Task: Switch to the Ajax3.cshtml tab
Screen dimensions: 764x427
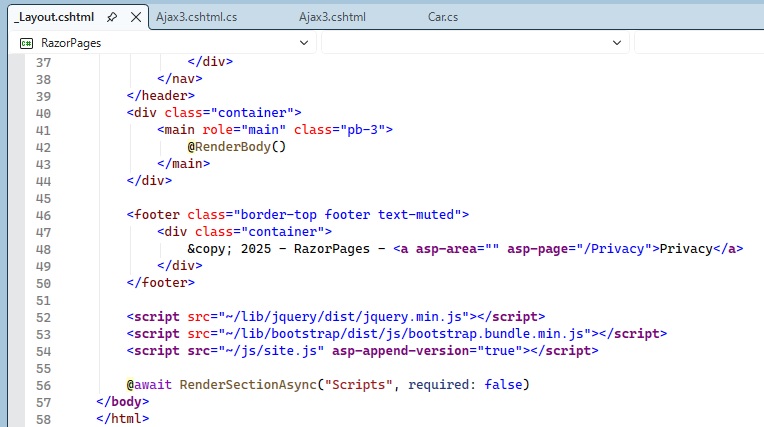Action: [332, 17]
